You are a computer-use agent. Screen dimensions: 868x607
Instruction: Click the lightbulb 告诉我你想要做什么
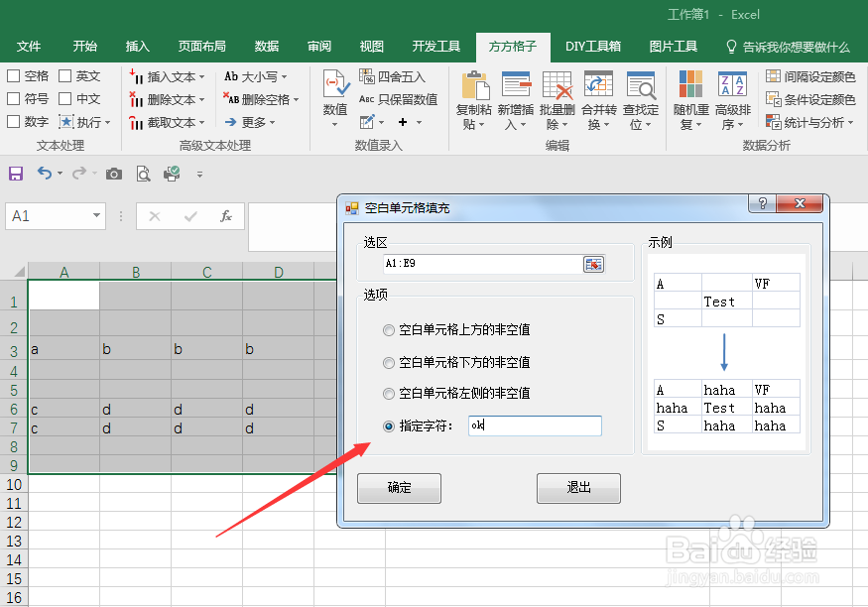pos(731,47)
